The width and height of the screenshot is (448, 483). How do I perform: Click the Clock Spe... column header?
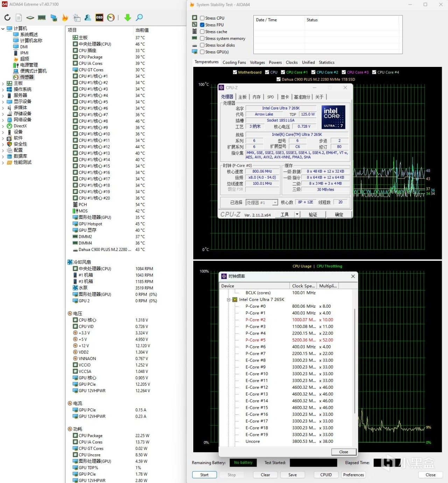(303, 286)
